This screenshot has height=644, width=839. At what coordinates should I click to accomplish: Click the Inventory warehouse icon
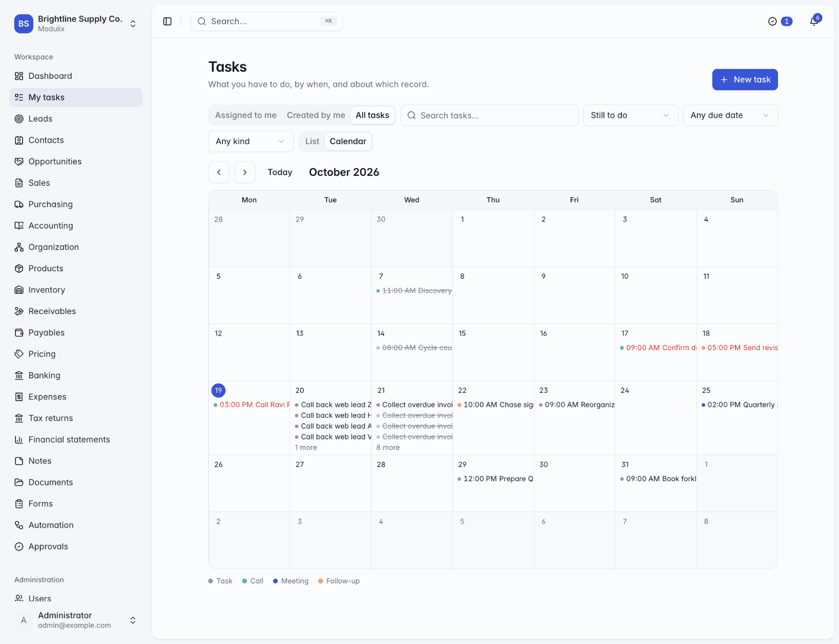point(19,290)
